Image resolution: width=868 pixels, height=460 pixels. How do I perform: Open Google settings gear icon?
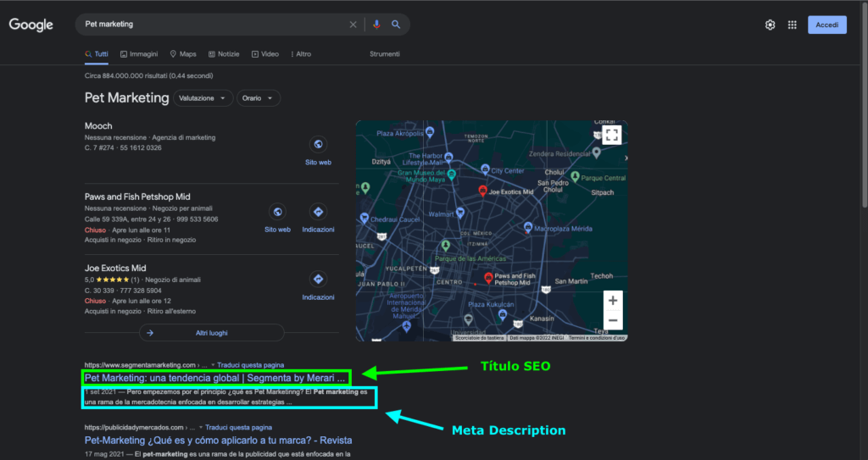pos(770,25)
